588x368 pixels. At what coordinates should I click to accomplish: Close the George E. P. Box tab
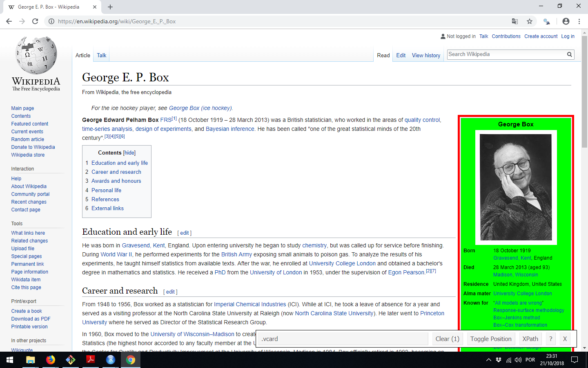coord(95,7)
